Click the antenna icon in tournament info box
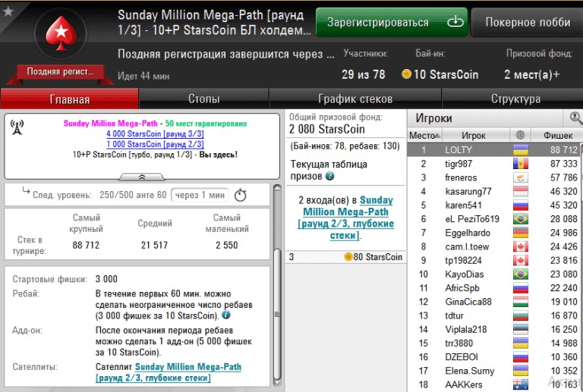 coord(18,127)
